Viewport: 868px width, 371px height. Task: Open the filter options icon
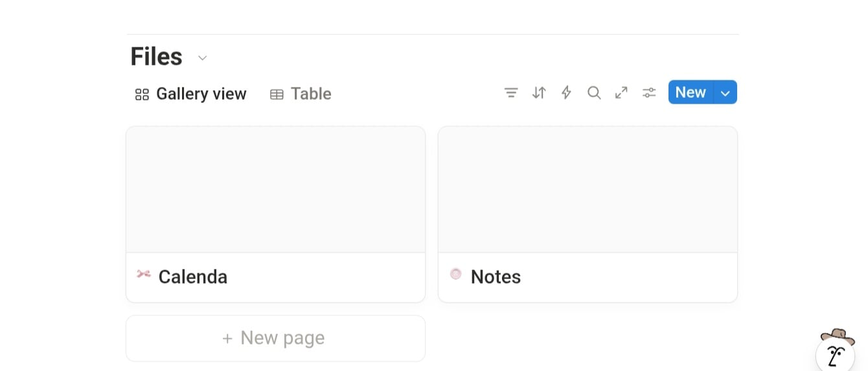coord(511,93)
